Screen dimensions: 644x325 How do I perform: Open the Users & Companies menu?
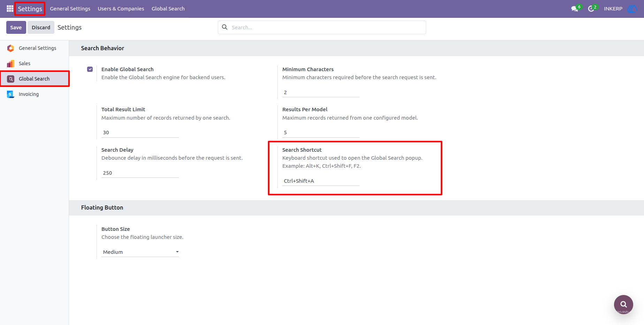(x=121, y=9)
